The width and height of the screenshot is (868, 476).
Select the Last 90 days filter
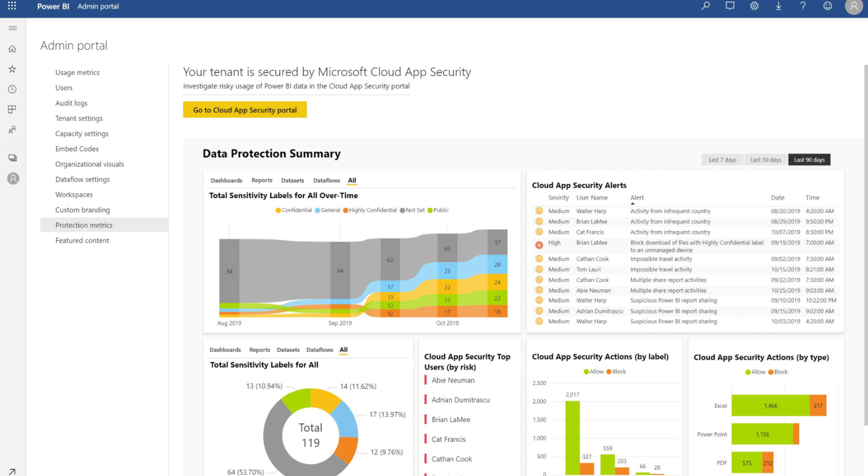pos(809,160)
